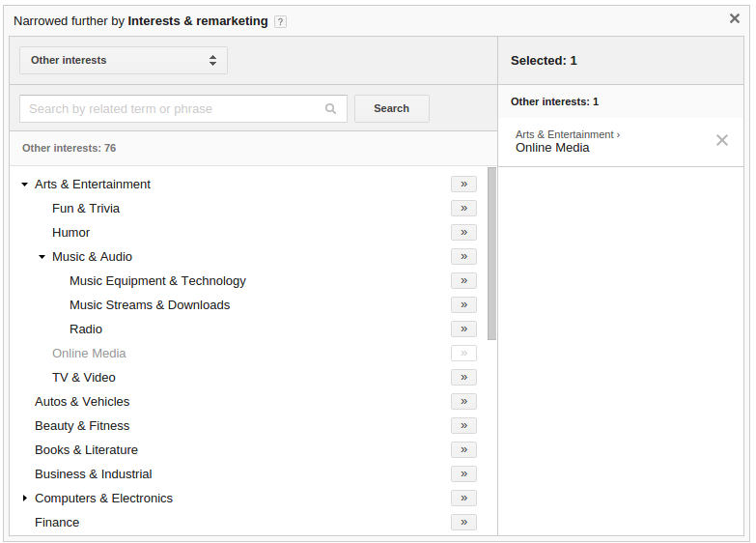Open the Other interests dropdown
The height and width of the screenshot is (543, 756).
[x=124, y=61]
